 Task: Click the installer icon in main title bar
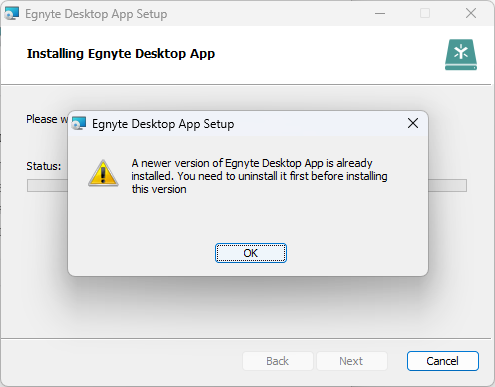[12, 14]
